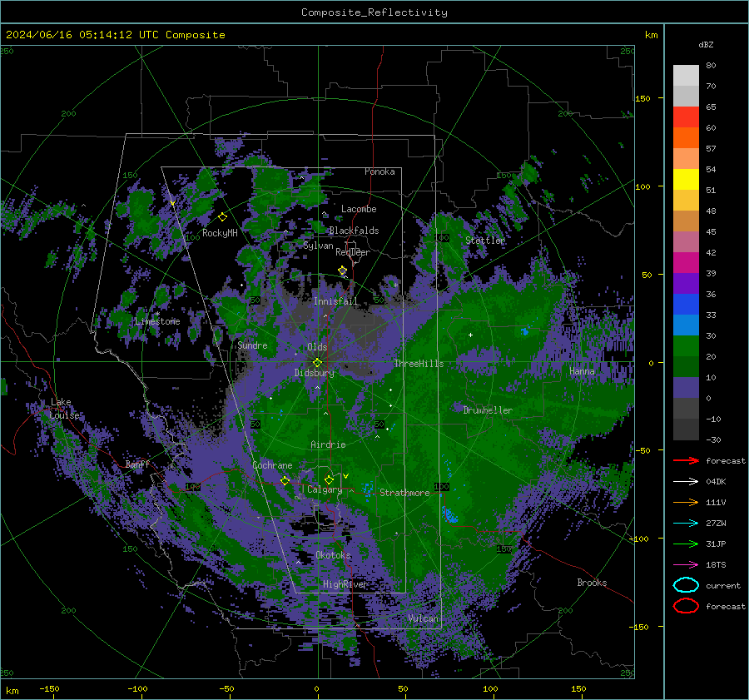Click the ThreeHills city label
The width and height of the screenshot is (749, 700).
[x=419, y=364]
